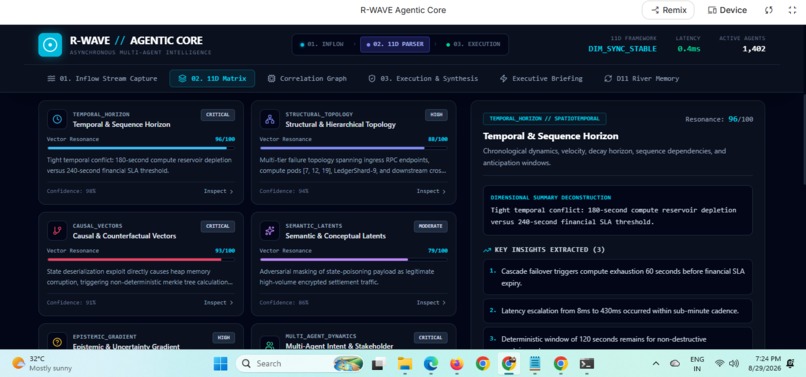Click the stack icon on 11D Matrix tab
The width and height of the screenshot is (806, 377).
pyautogui.click(x=182, y=79)
